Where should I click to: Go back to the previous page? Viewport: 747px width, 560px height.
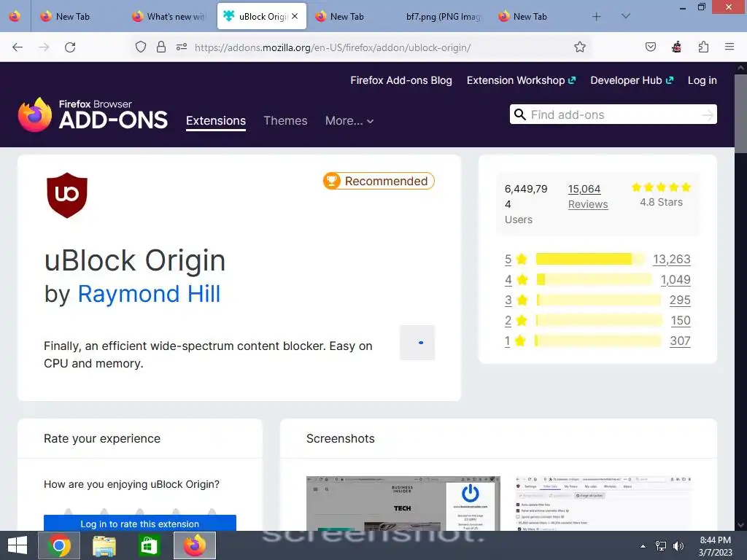pyautogui.click(x=18, y=47)
